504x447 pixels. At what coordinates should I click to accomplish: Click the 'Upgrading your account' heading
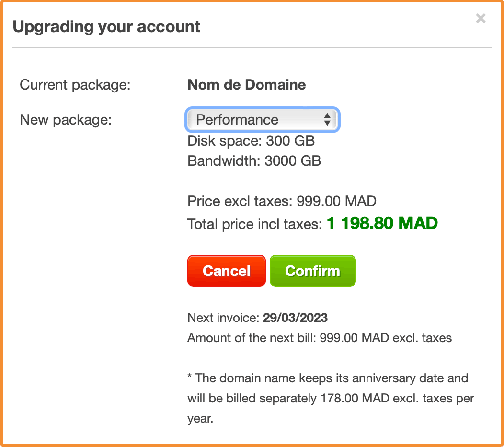click(106, 27)
